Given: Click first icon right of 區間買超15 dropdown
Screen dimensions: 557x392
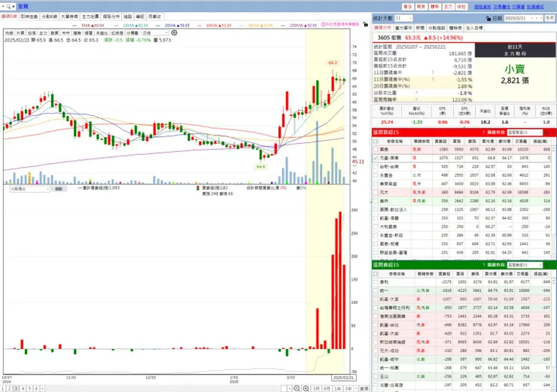Looking at the screenshot, I should click(546, 132).
